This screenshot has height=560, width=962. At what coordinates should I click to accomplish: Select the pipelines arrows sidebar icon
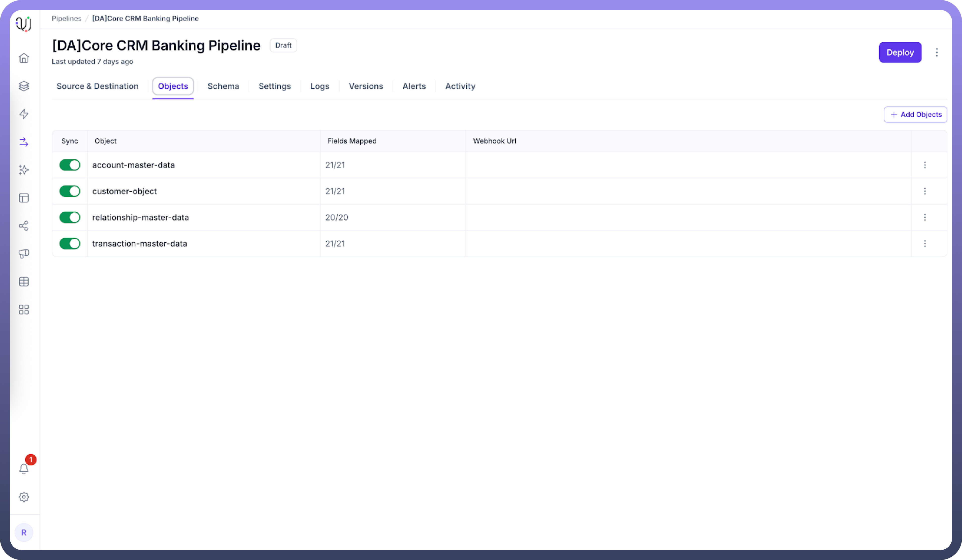pos(24,142)
